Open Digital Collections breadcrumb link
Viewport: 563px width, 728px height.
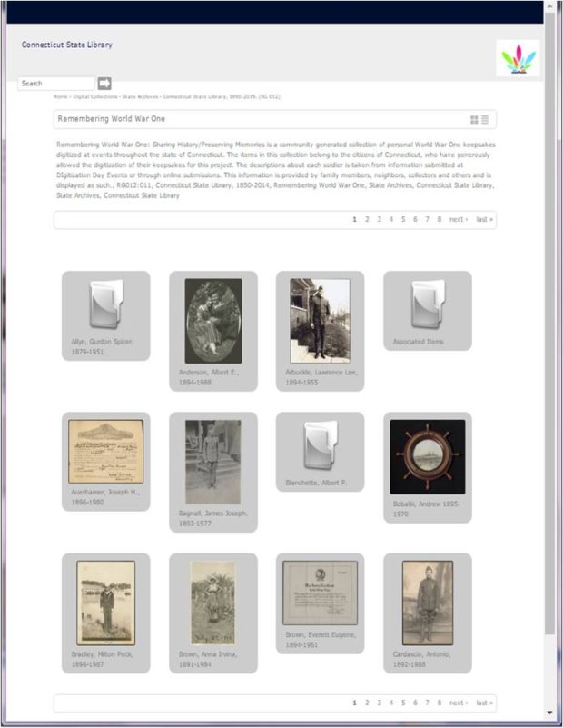95,96
